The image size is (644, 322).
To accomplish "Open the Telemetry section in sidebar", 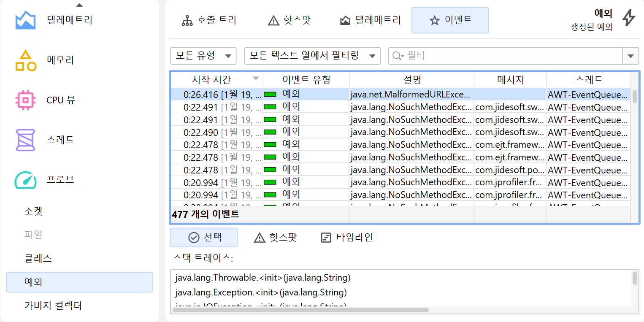I will [69, 20].
